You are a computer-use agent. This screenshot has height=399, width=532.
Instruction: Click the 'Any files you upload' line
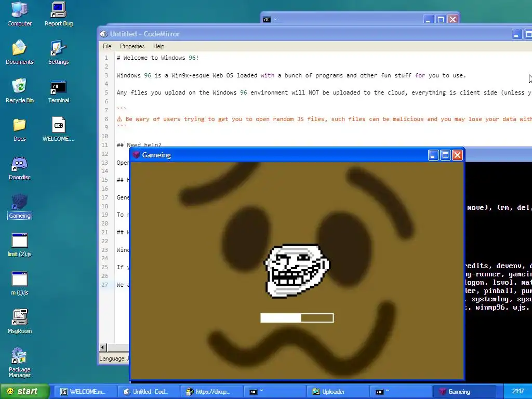[x=324, y=92]
